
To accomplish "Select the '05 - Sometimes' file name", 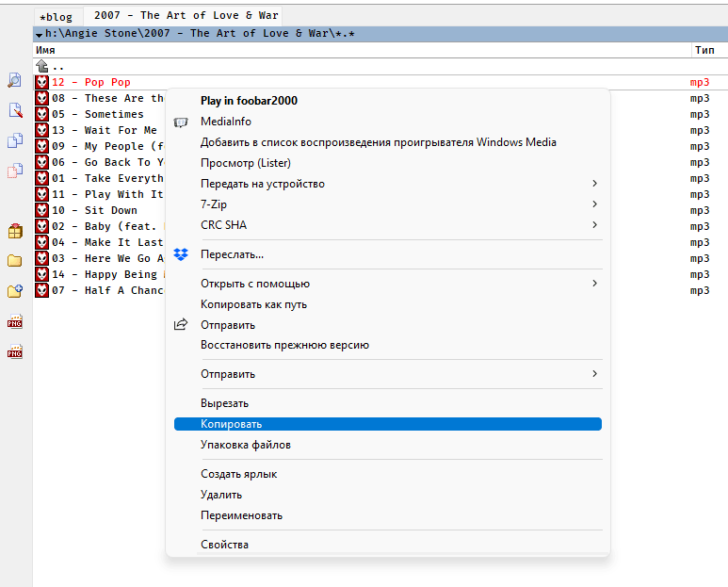I will 98,114.
